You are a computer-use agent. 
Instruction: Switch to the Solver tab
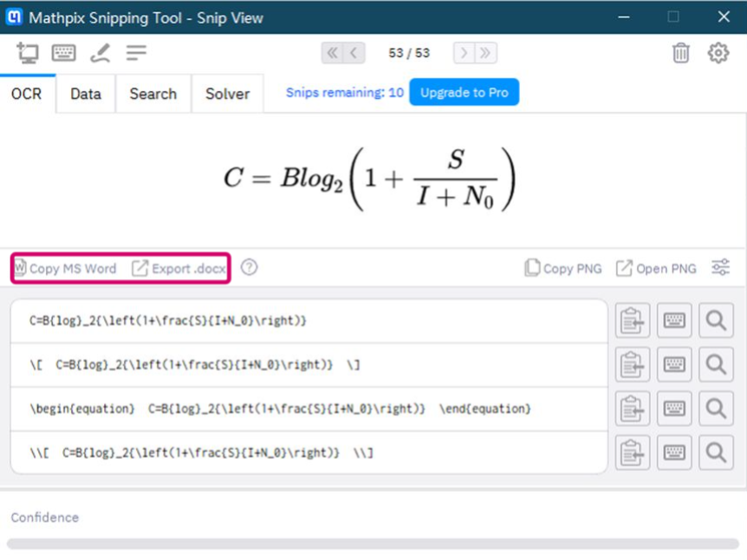(226, 94)
